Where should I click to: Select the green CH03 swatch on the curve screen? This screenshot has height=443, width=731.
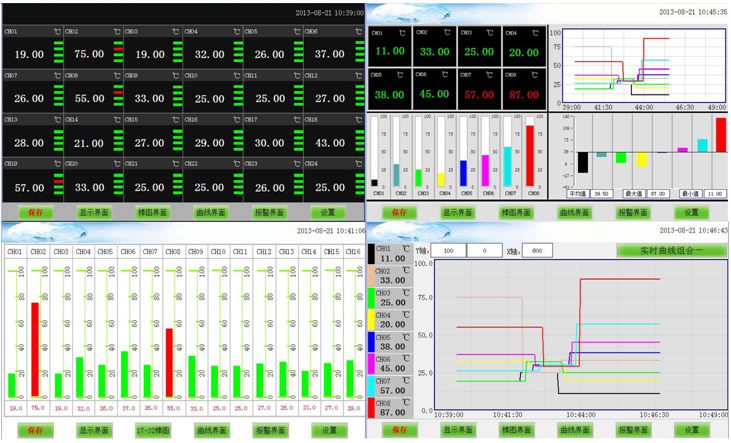click(371, 298)
